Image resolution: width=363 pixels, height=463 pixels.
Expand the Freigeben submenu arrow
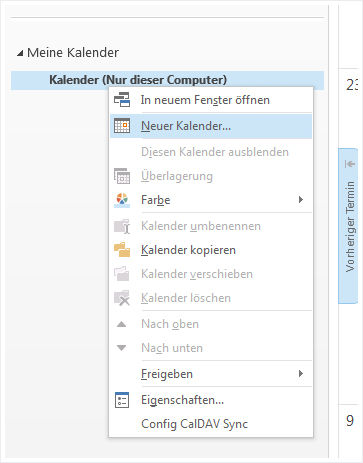click(301, 374)
